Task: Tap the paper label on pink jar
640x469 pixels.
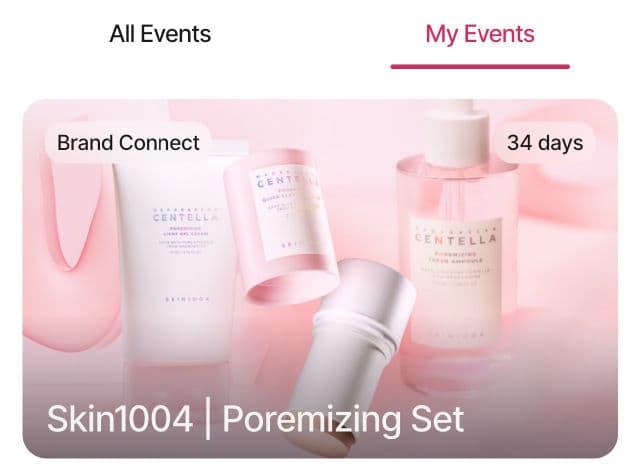Action: click(x=288, y=212)
